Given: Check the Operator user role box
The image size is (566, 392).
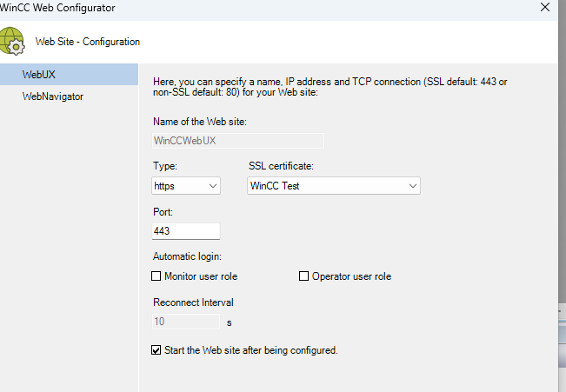Looking at the screenshot, I should [304, 276].
